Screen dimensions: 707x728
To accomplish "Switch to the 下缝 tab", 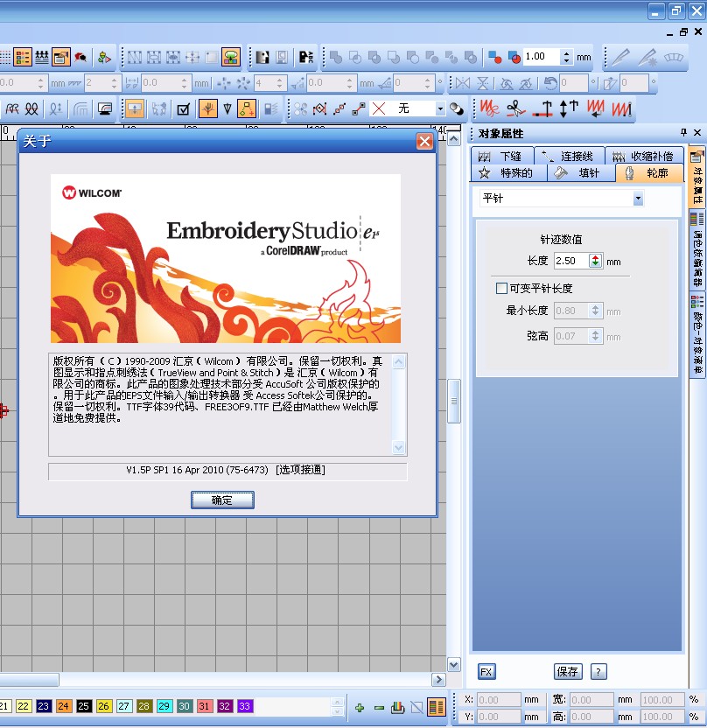I will point(502,157).
